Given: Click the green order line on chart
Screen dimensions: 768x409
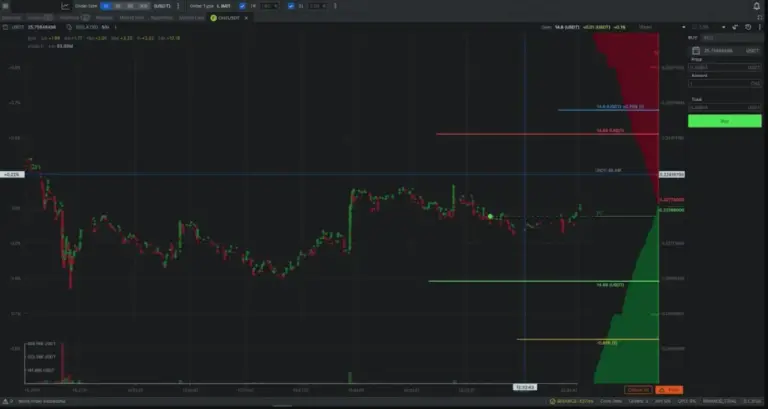Looking at the screenshot, I should point(544,281).
